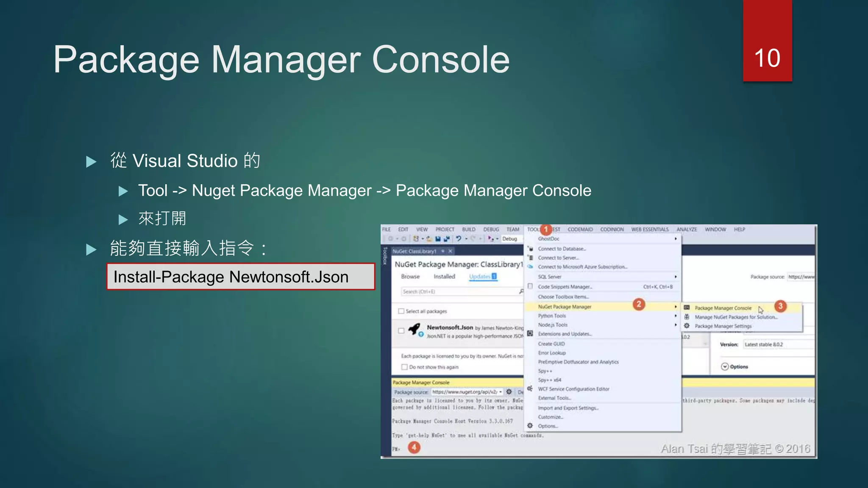The height and width of the screenshot is (488, 868).
Task: Open the BUILD menu
Action: click(x=469, y=229)
